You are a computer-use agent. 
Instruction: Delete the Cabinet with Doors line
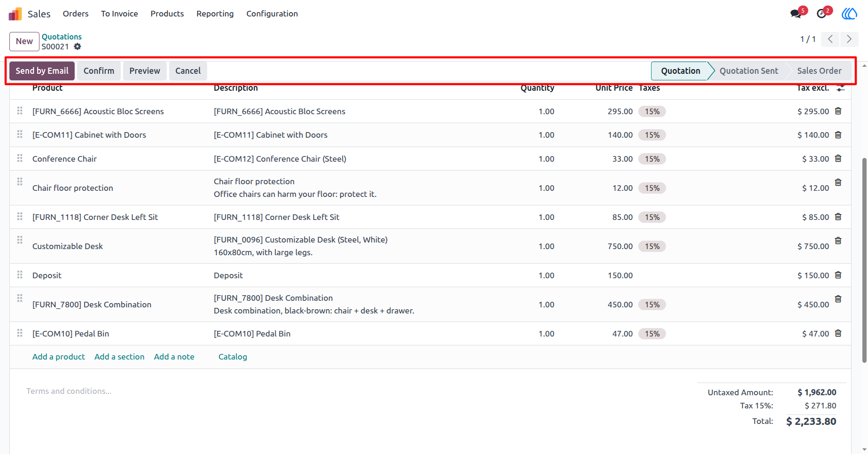click(838, 134)
